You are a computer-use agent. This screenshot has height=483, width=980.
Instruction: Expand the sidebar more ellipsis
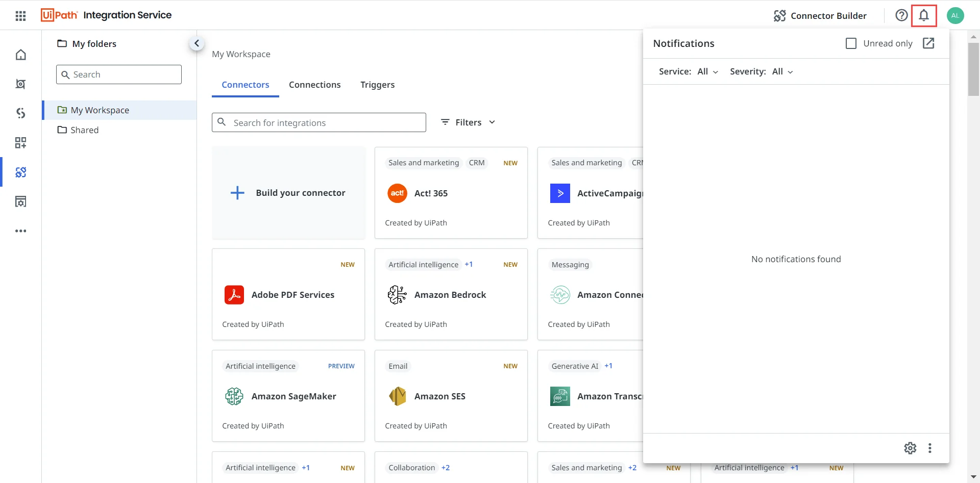click(20, 231)
